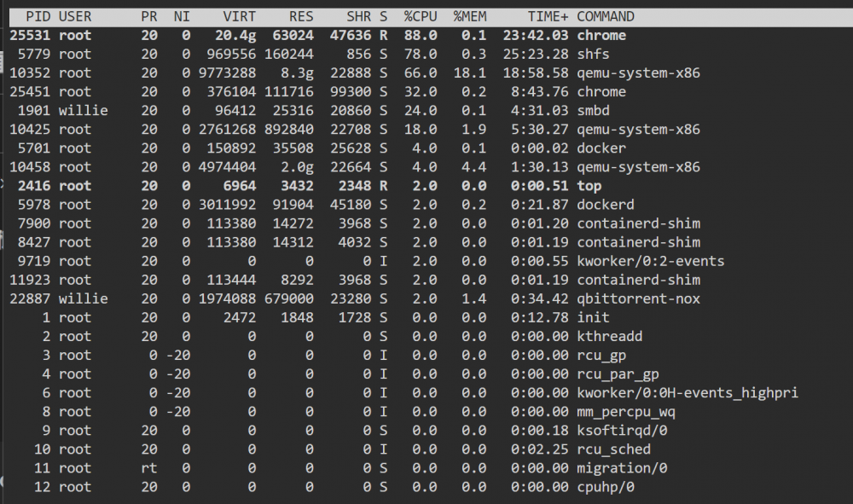Click PID 25451 chrome process
The image size is (853, 504).
[30, 92]
